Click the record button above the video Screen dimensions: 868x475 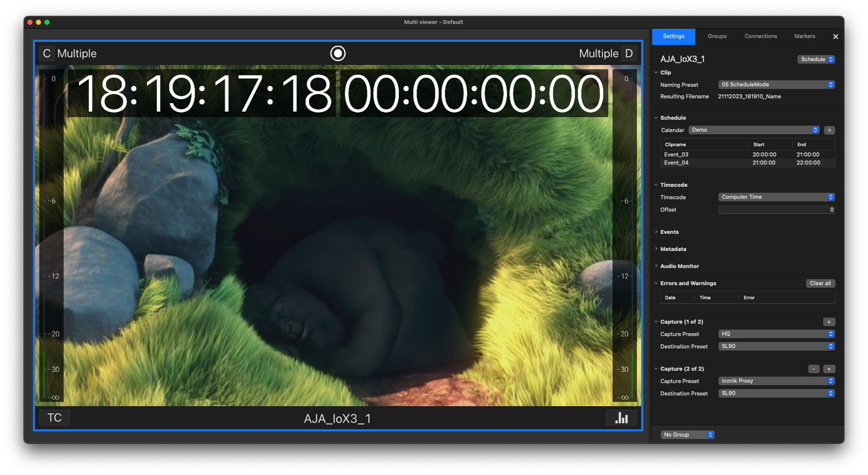(x=337, y=53)
